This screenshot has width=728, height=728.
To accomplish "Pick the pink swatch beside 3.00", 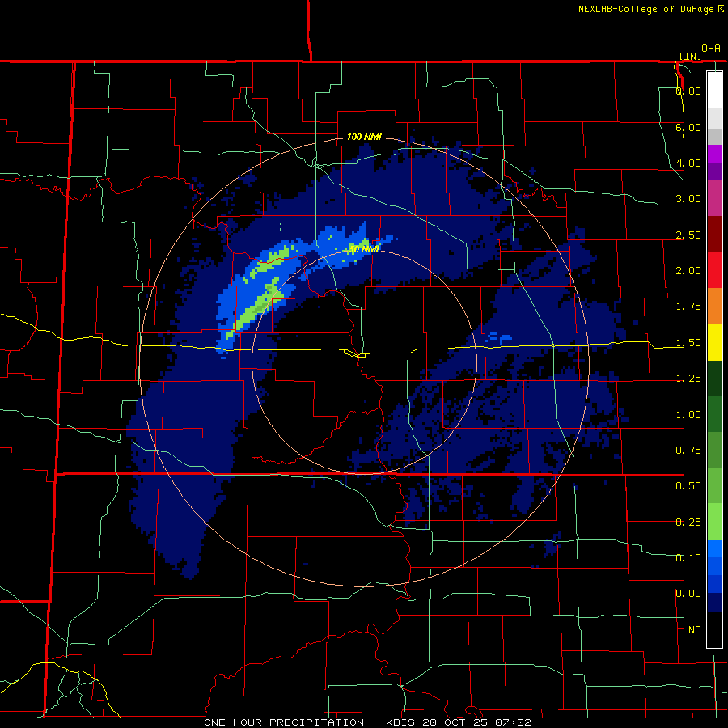I will pos(714,199).
